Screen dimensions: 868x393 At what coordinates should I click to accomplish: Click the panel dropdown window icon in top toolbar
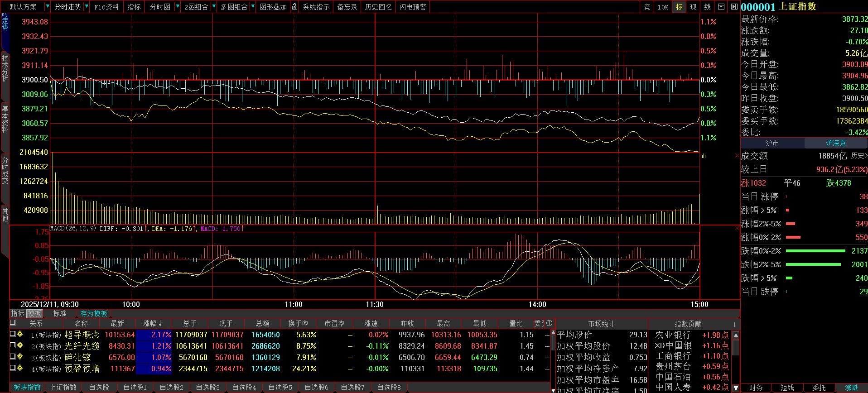tap(721, 7)
